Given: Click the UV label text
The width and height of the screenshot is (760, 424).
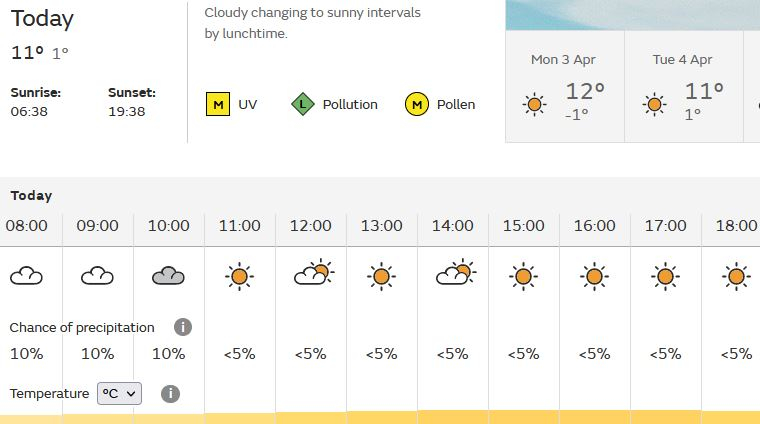Looking at the screenshot, I should coord(247,104).
